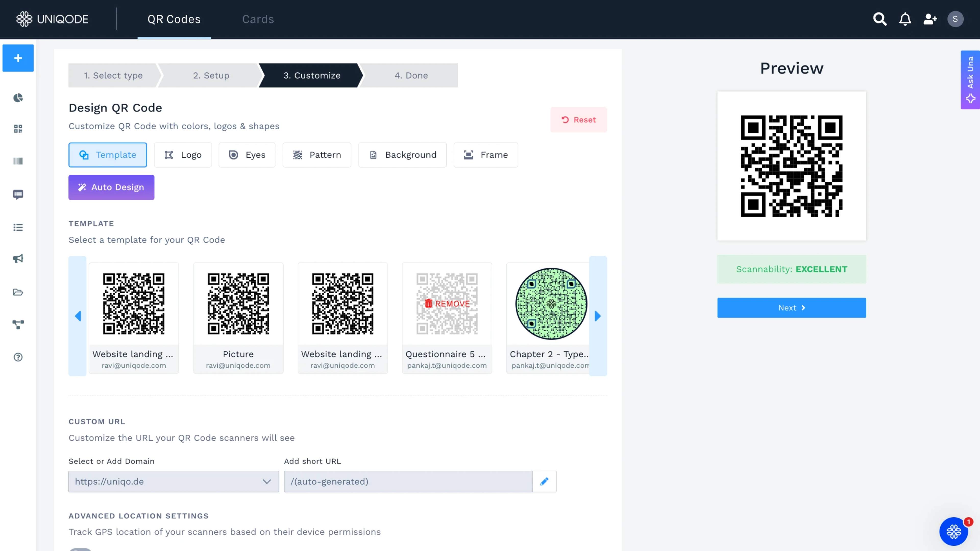Open analytics pie chart sidebar icon
The height and width of the screenshot is (551, 980).
18,98
